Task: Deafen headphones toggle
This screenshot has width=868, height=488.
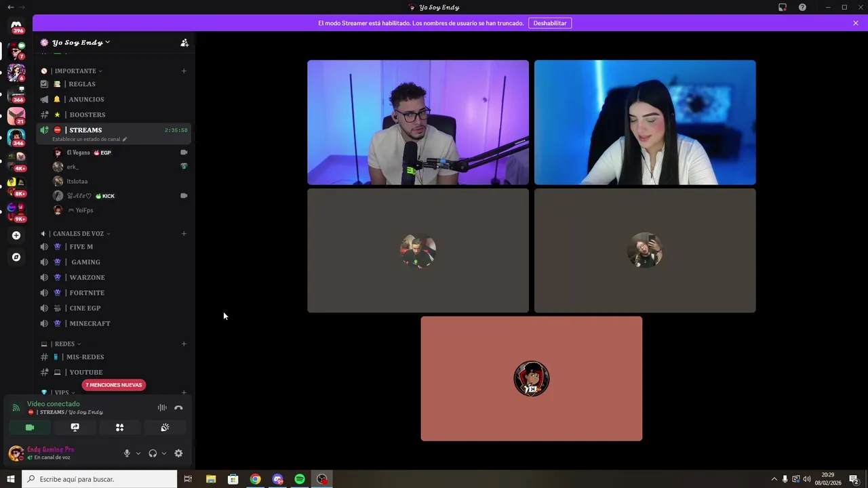Action: coord(153,453)
